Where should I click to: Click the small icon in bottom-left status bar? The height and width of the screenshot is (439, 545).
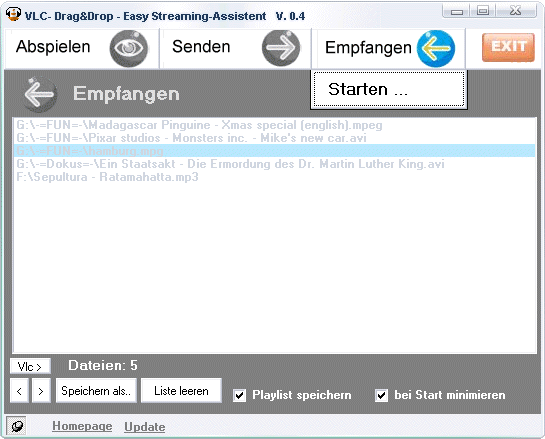pos(16,426)
